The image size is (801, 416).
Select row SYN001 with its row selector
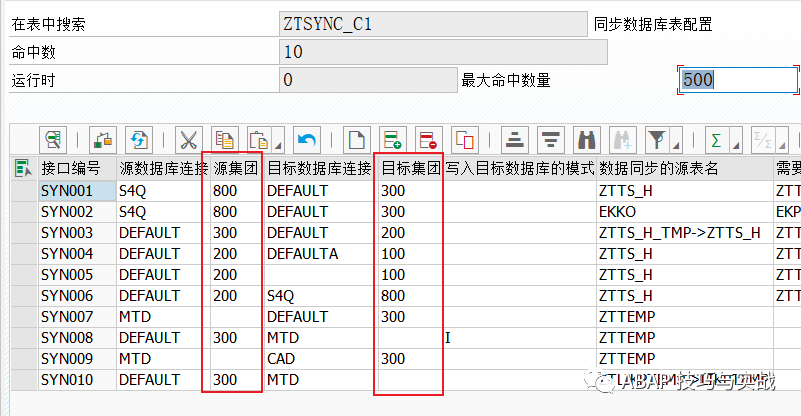click(x=24, y=191)
